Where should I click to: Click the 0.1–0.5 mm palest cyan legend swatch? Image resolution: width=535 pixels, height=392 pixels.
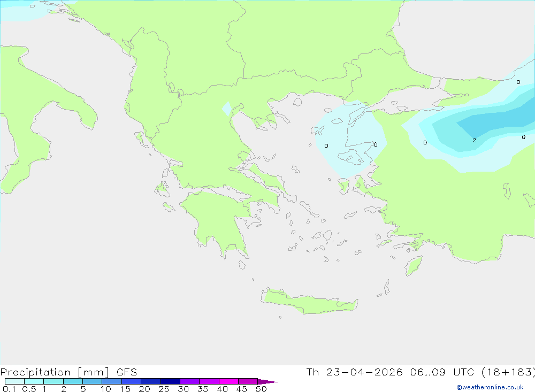14,381
